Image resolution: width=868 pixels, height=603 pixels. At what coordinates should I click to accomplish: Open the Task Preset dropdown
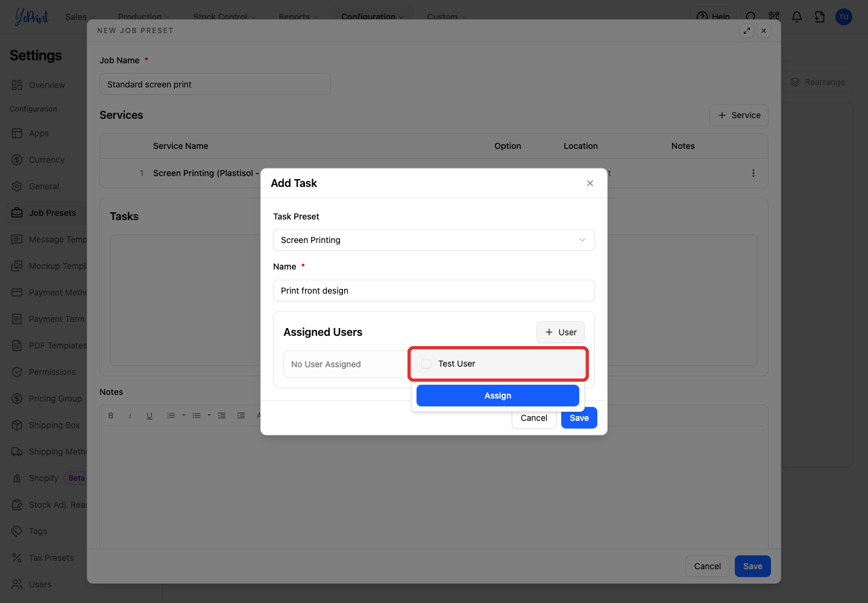point(434,240)
